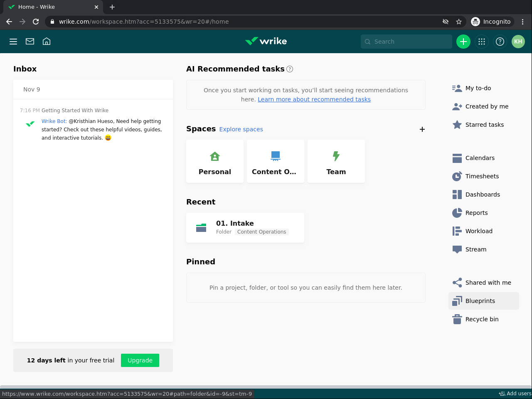Open the Personal space card
The height and width of the screenshot is (399, 532).
click(x=215, y=161)
